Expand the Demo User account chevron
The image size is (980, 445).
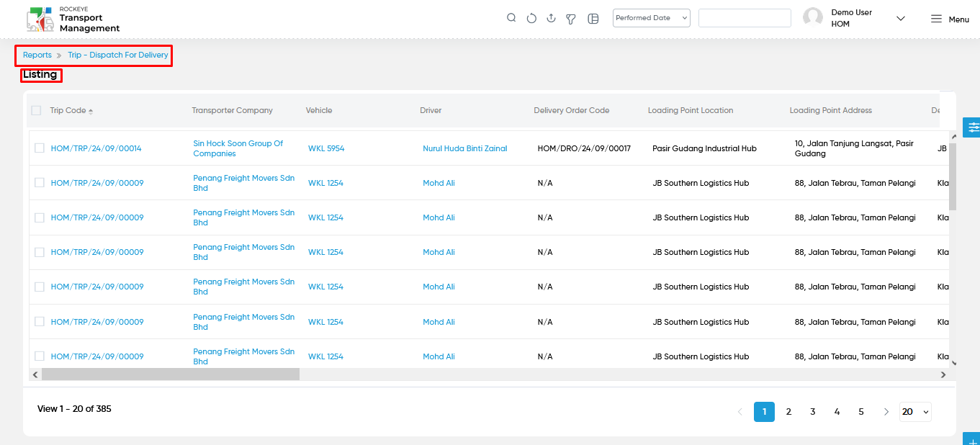pyautogui.click(x=900, y=19)
